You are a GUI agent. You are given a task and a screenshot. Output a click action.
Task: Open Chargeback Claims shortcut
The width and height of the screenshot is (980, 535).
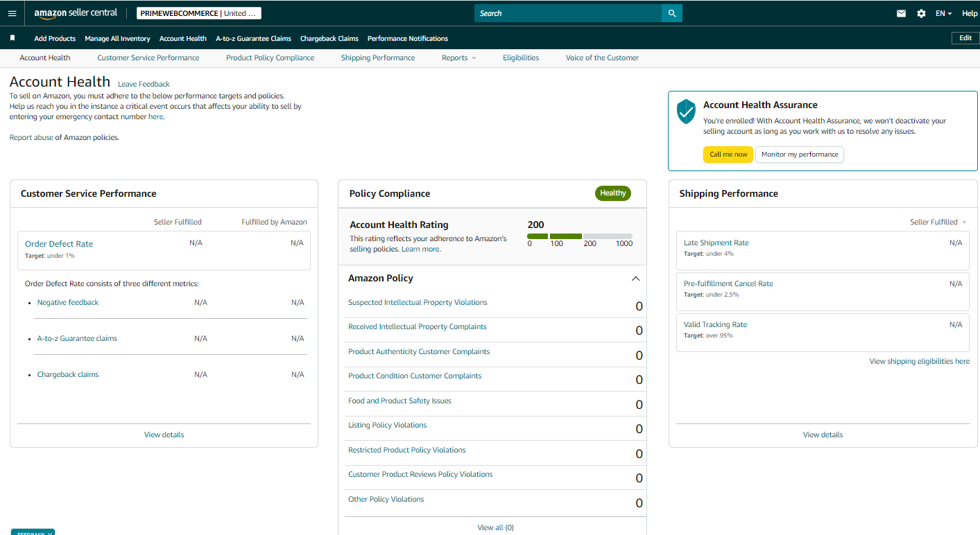(329, 38)
